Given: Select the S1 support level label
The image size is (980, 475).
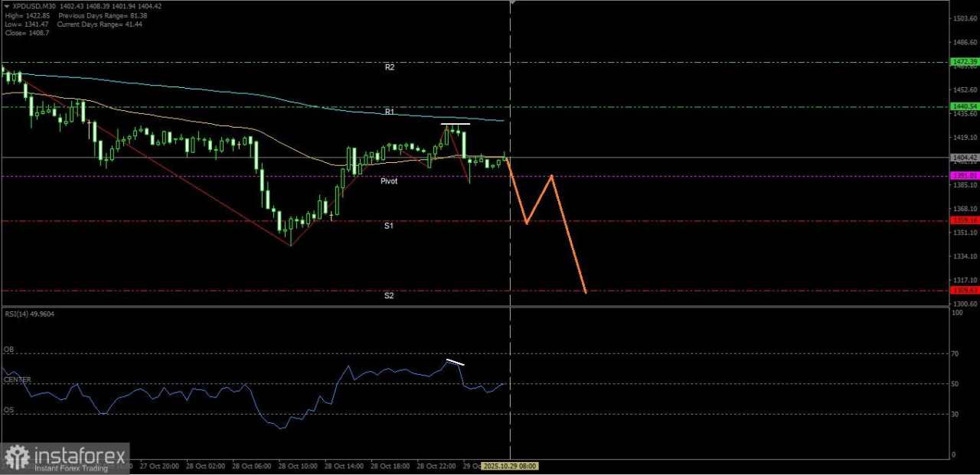Looking at the screenshot, I should [x=388, y=226].
